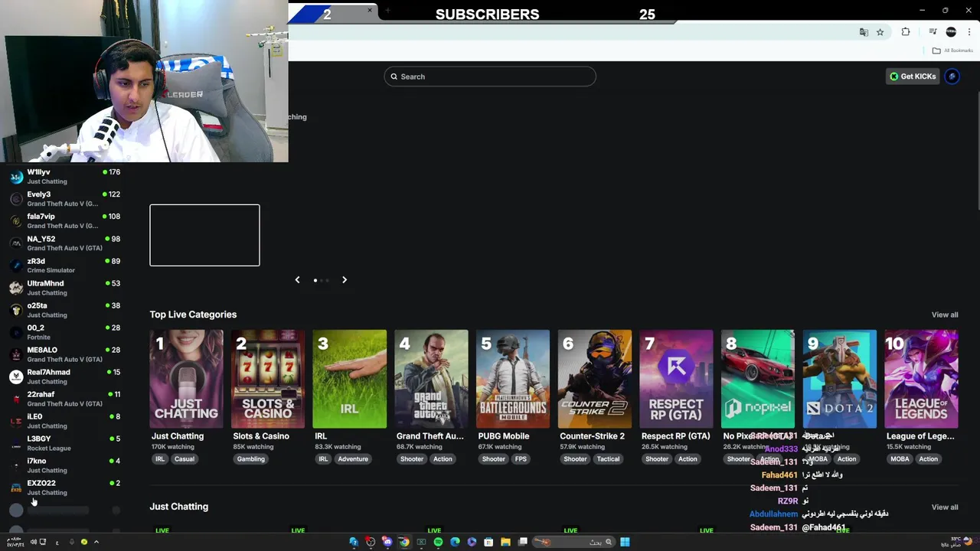Bookmark this page with the star icon

coord(880,32)
